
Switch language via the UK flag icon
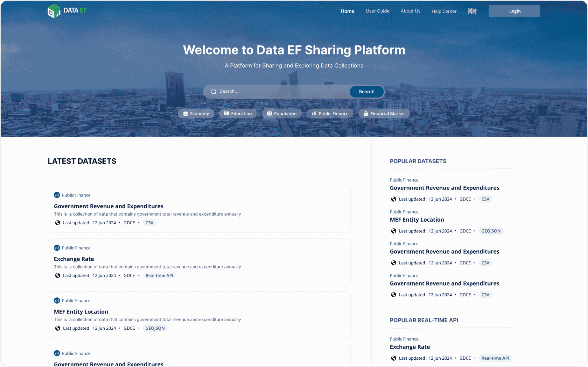point(472,11)
